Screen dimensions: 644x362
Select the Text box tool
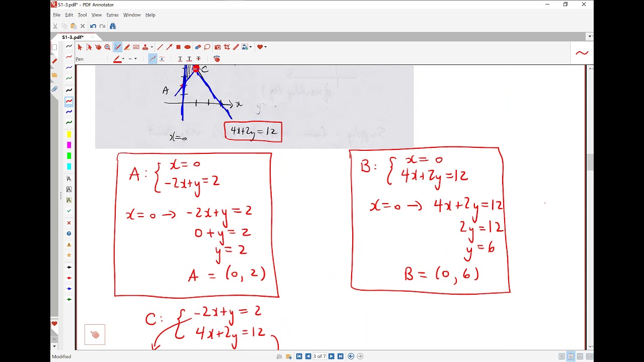(136, 47)
